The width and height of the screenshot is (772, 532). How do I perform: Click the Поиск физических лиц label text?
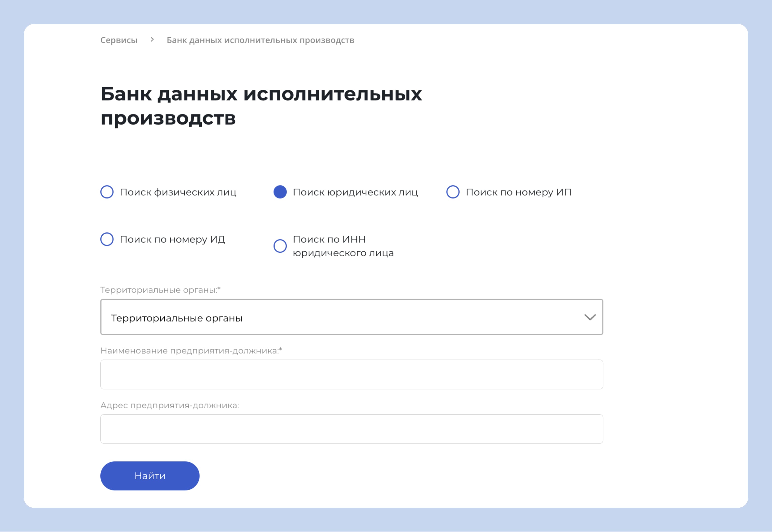(x=178, y=192)
